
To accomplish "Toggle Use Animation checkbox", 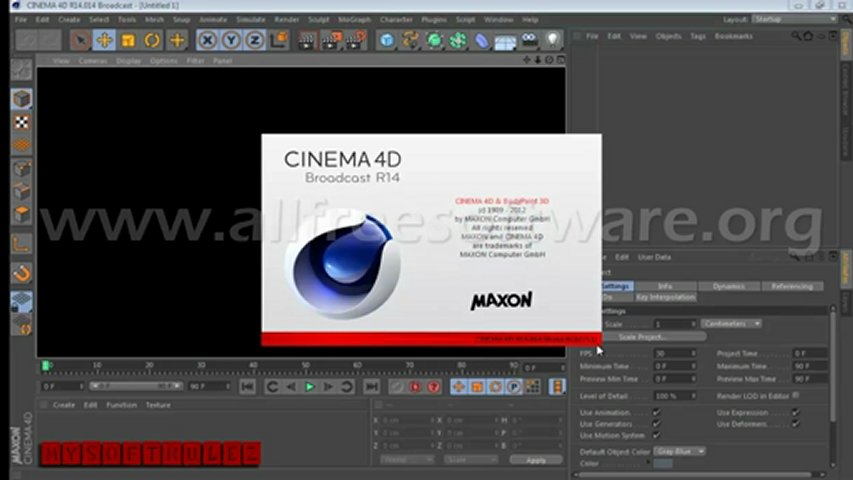I will point(656,412).
